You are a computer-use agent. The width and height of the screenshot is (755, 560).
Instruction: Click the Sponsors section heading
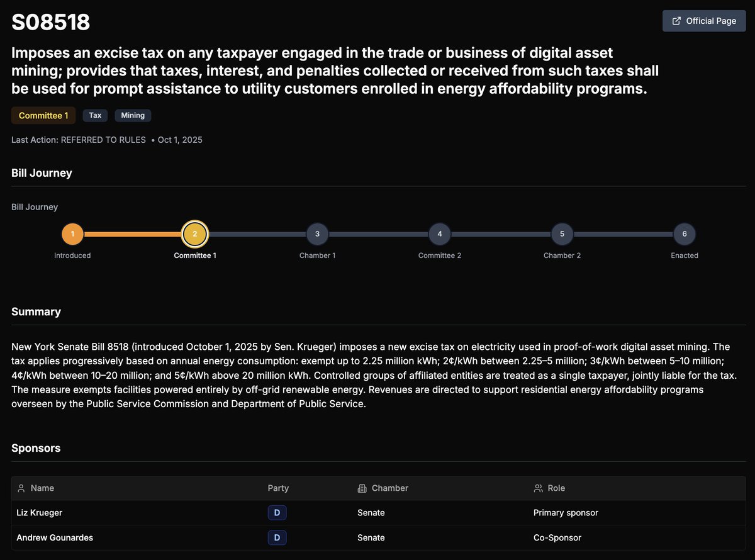point(36,448)
